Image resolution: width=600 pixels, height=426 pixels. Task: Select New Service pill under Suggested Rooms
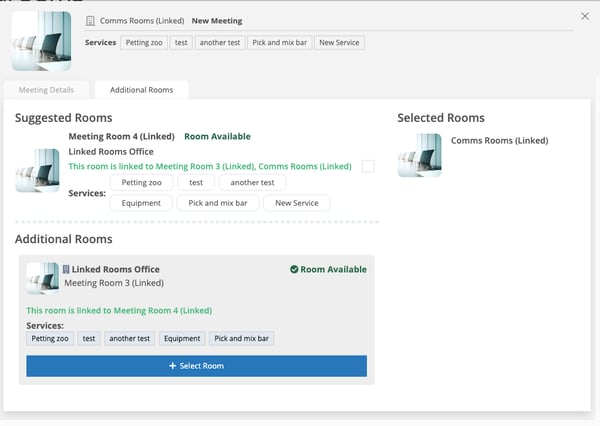pyautogui.click(x=296, y=203)
